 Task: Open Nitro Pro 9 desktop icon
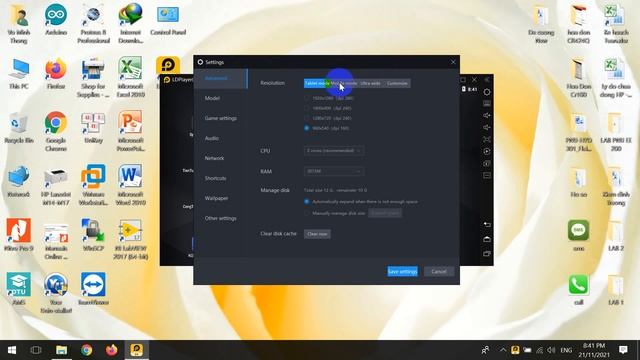[18, 236]
